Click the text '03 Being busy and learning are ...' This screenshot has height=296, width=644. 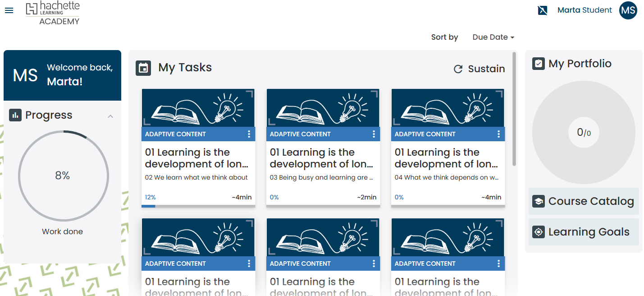(x=321, y=178)
